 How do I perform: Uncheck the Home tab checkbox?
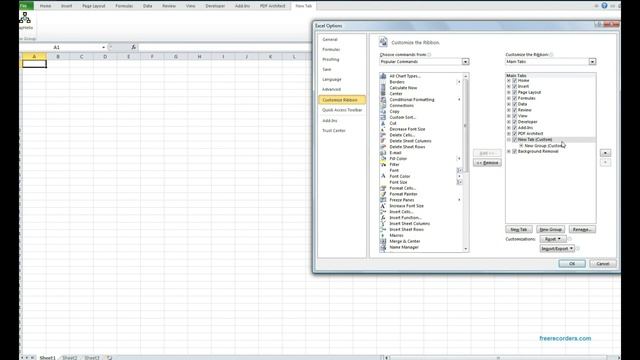point(514,80)
